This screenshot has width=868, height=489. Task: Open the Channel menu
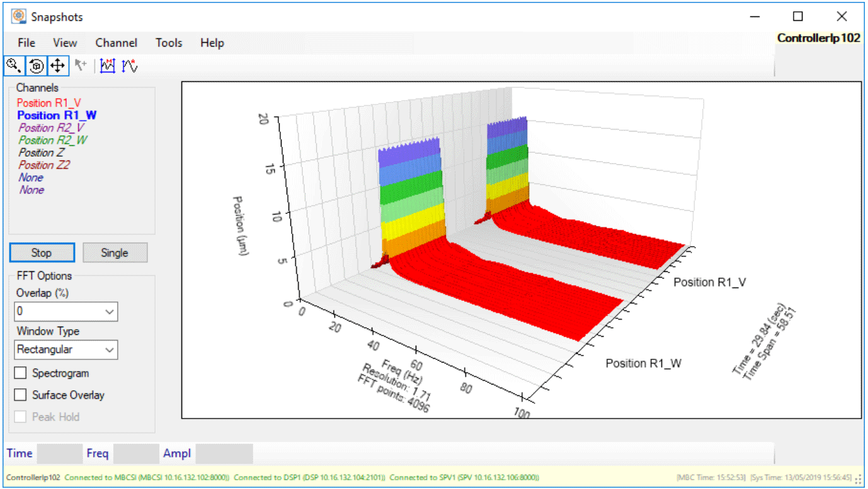pyautogui.click(x=116, y=43)
